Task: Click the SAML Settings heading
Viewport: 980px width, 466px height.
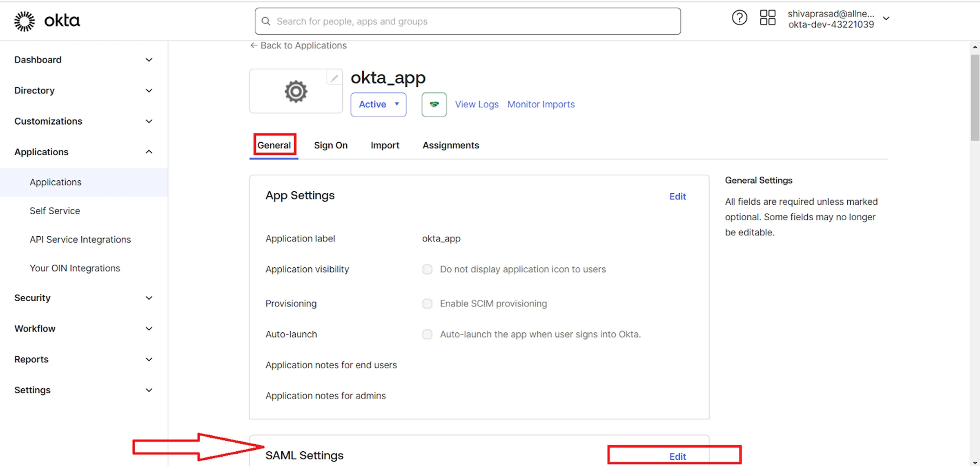Action: coord(304,455)
